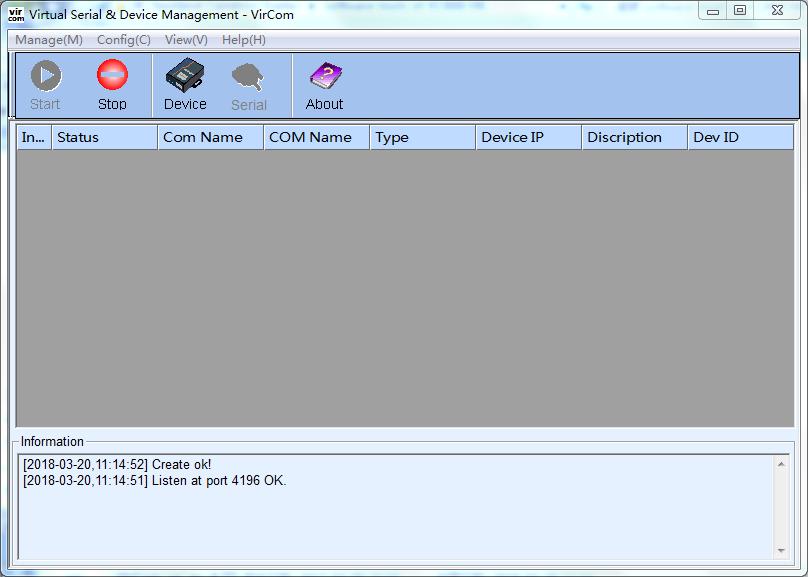The image size is (808, 577).
Task: Select the Device IP column header
Action: click(x=528, y=137)
